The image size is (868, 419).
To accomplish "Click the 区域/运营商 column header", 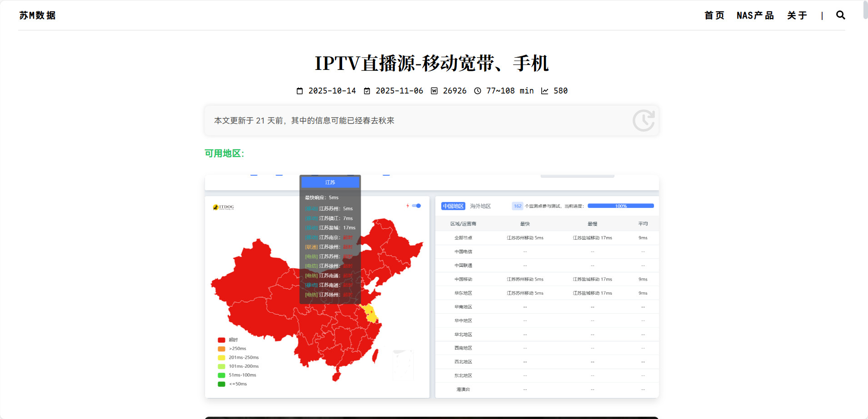I will pos(463,224).
